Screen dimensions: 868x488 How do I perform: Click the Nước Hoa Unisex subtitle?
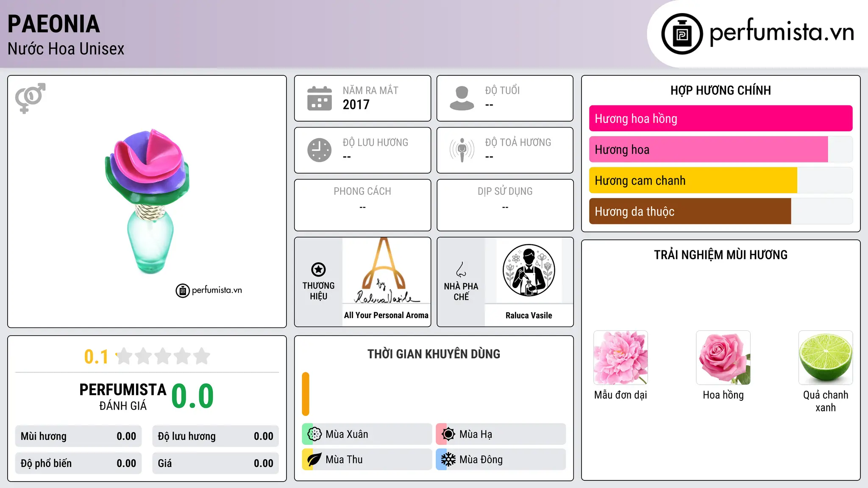[x=66, y=49]
